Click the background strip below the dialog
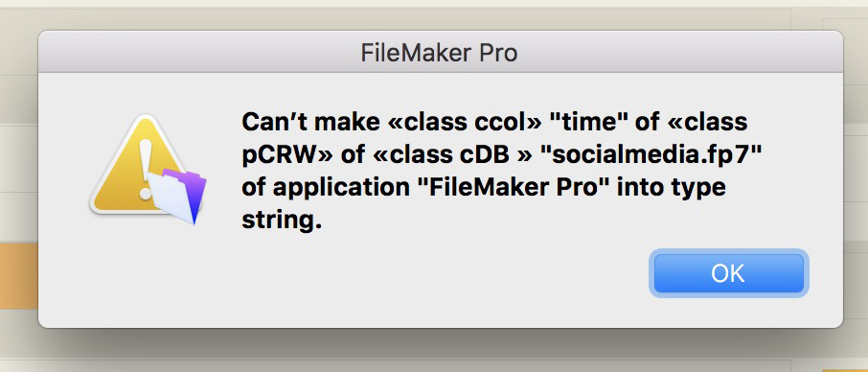This screenshot has height=372, width=868. point(434,355)
